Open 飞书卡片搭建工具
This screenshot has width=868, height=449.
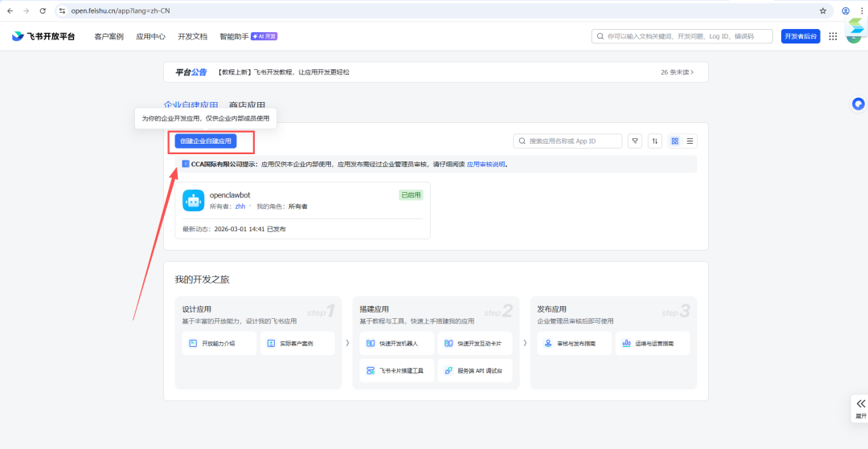[x=396, y=370]
